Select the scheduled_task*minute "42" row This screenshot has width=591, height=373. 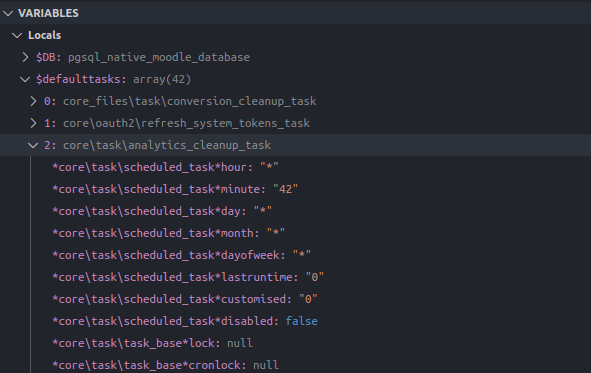coord(296,189)
